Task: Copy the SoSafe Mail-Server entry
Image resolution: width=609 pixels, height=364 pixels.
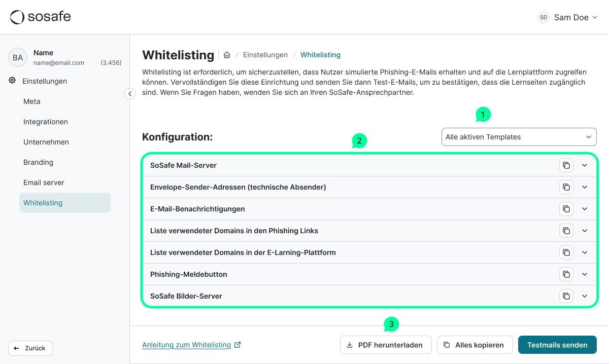Action: point(566,165)
